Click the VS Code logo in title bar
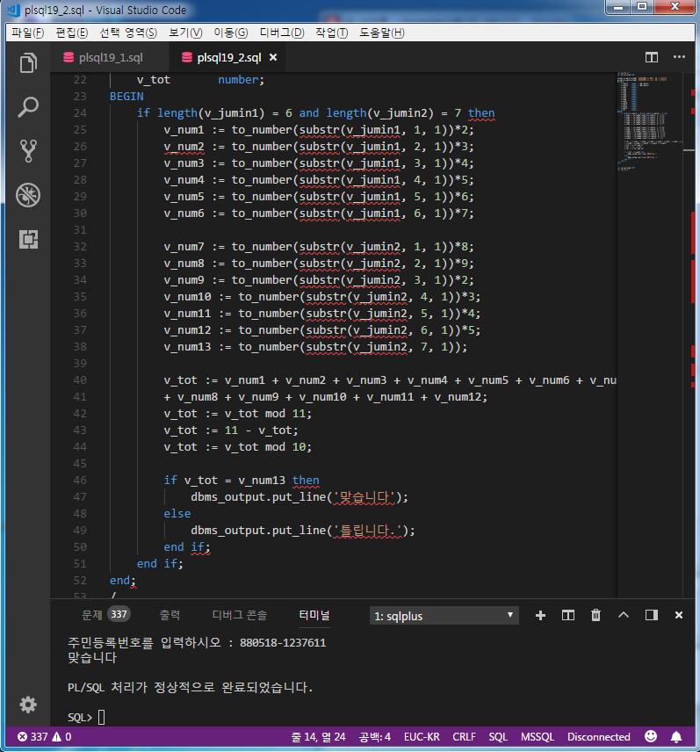The width and height of the screenshot is (700, 752). pyautogui.click(x=13, y=10)
